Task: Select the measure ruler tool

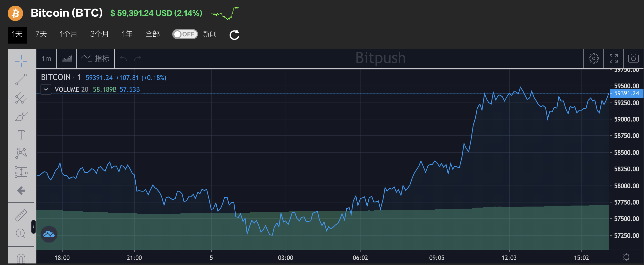Action: 21,215
